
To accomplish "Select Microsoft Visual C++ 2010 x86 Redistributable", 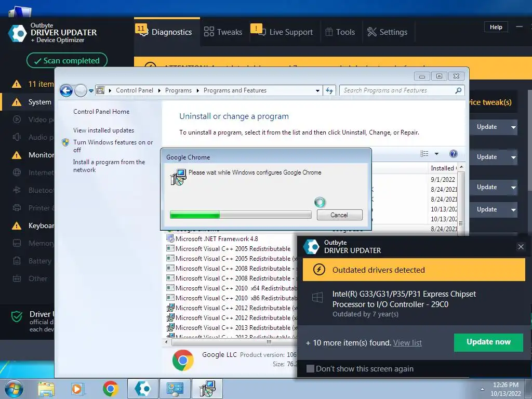I will [x=232, y=298].
